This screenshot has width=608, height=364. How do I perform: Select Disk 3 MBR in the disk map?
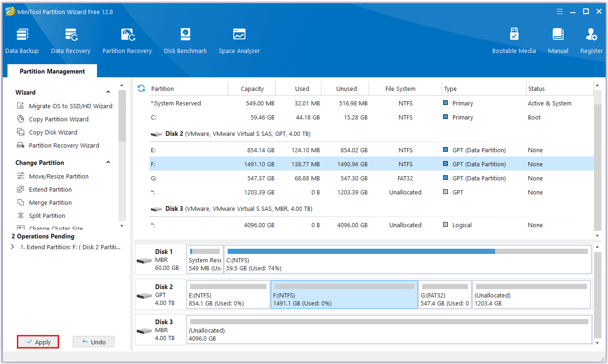point(160,330)
